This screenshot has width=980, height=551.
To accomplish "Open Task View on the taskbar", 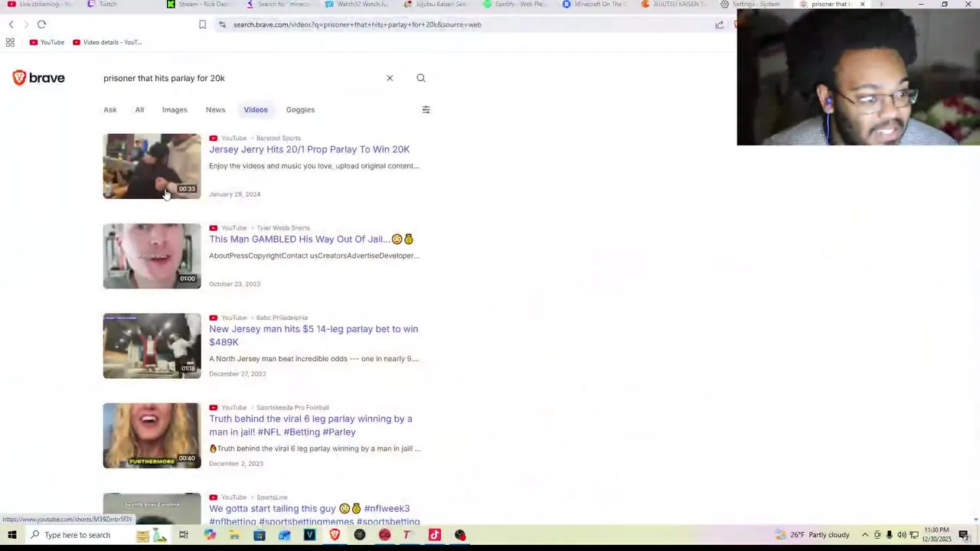I will click(184, 535).
